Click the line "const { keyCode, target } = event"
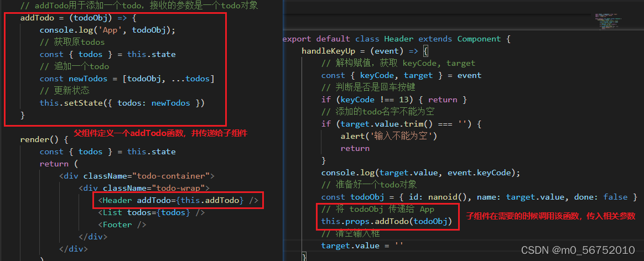Screen dimensions: 644x261 coord(401,75)
